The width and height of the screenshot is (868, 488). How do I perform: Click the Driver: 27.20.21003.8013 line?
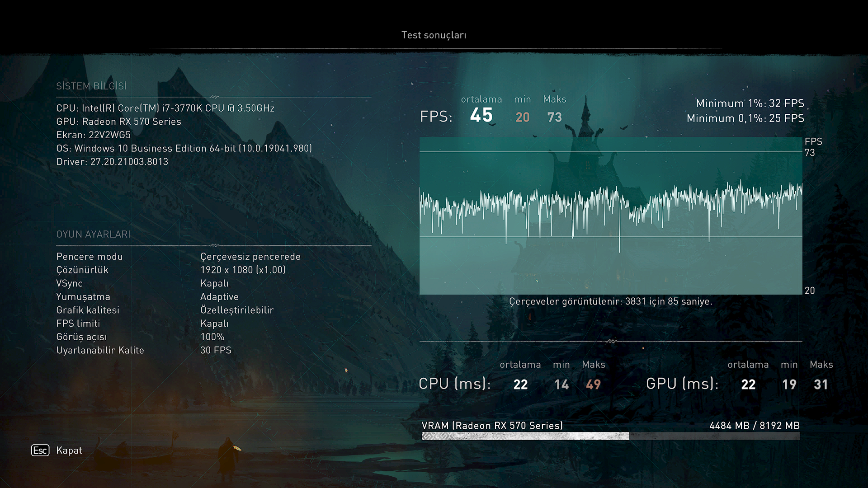point(112,161)
